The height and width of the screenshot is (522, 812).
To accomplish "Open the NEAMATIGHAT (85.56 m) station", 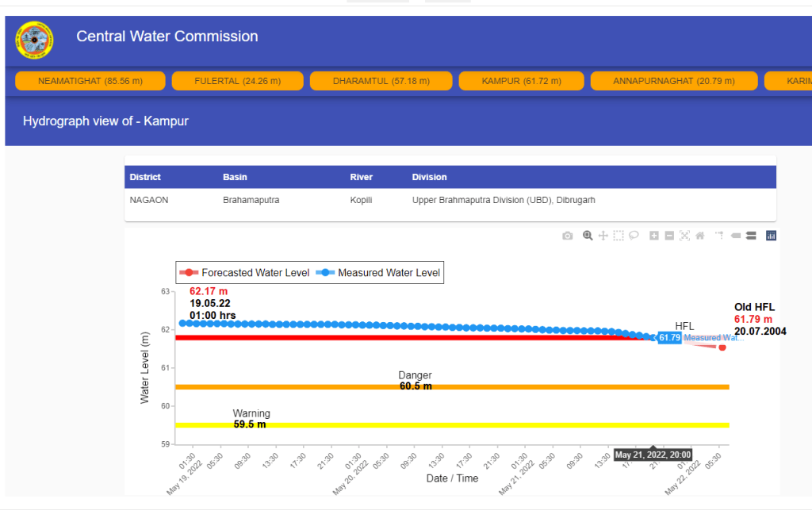I will (90, 81).
